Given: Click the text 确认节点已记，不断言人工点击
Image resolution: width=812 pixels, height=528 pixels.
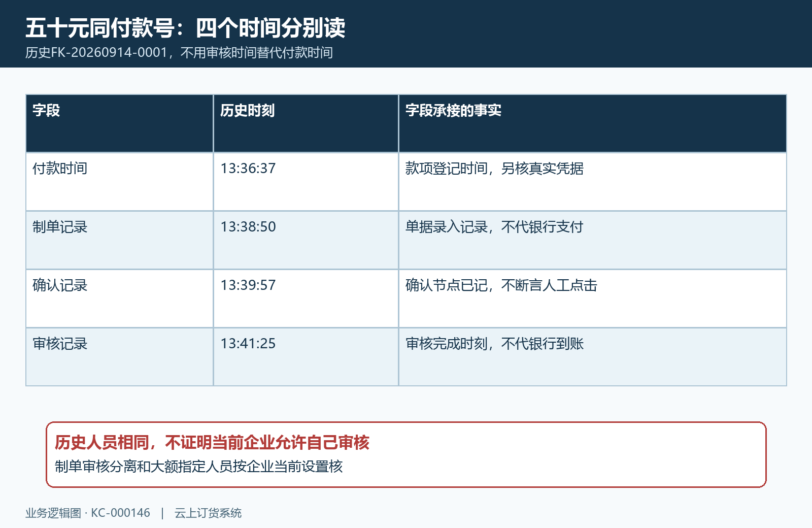Looking at the screenshot, I should pyautogui.click(x=501, y=285).
